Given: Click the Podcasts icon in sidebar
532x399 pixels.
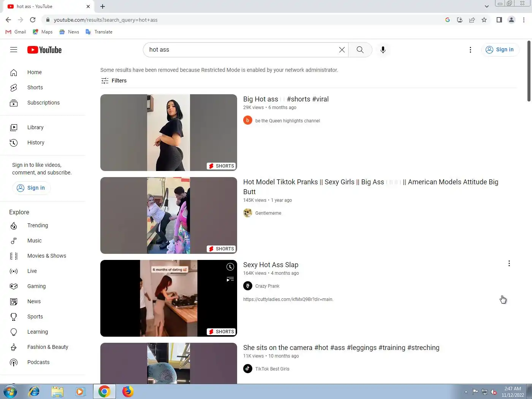Looking at the screenshot, I should click(14, 362).
